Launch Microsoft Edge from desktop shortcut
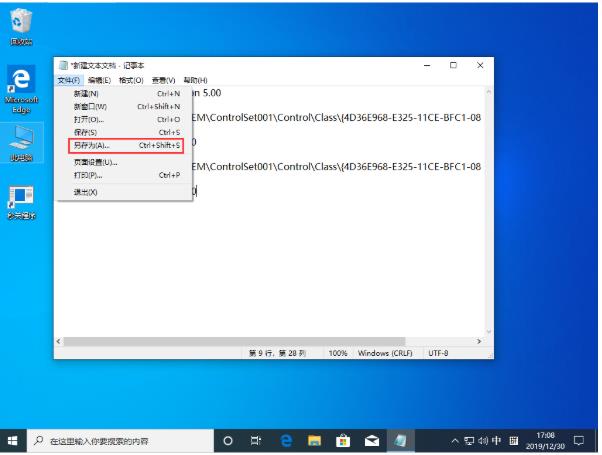 click(x=21, y=89)
